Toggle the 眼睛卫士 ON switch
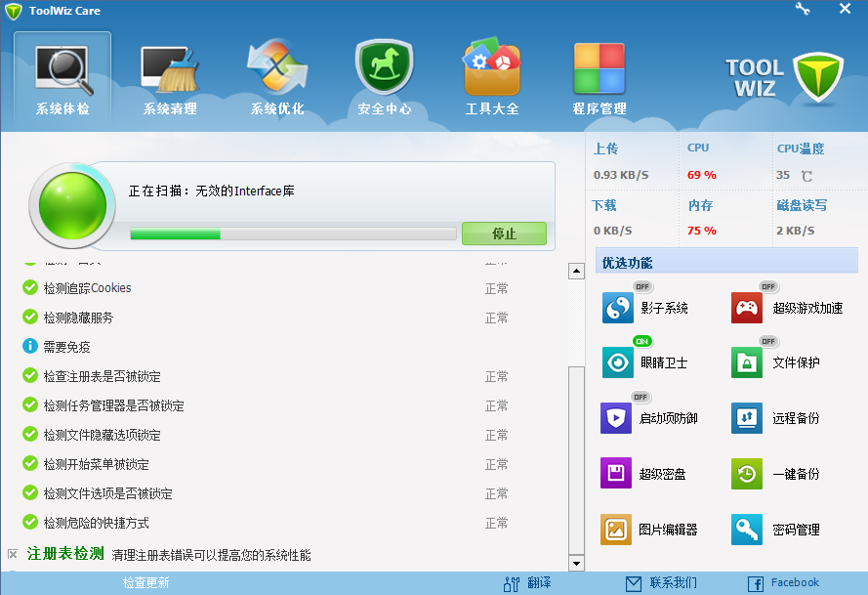868x595 pixels. pos(641,341)
